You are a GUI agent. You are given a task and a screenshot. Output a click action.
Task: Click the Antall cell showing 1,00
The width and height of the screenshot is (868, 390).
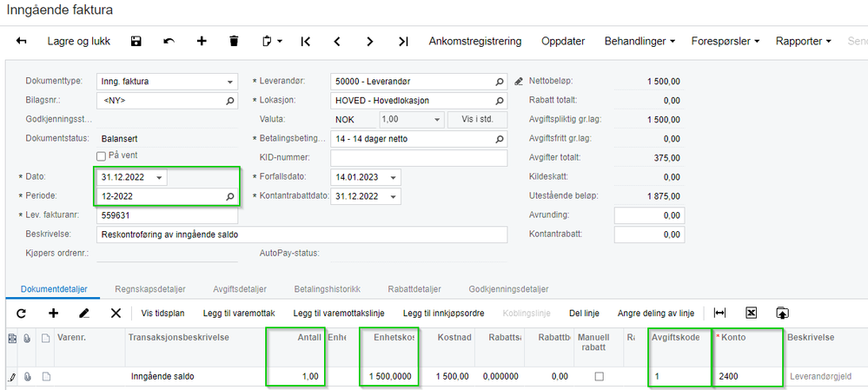click(295, 377)
